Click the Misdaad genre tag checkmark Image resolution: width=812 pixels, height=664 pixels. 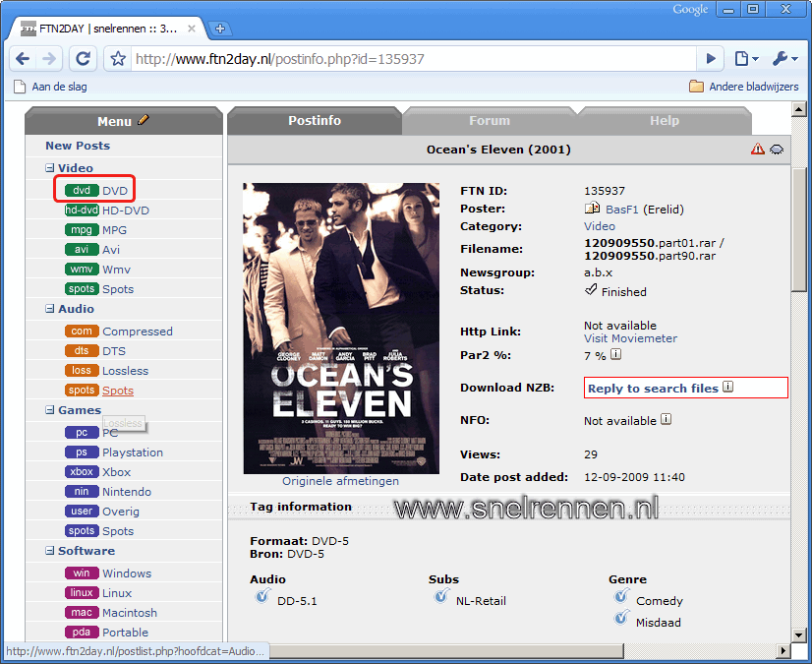pyautogui.click(x=621, y=618)
